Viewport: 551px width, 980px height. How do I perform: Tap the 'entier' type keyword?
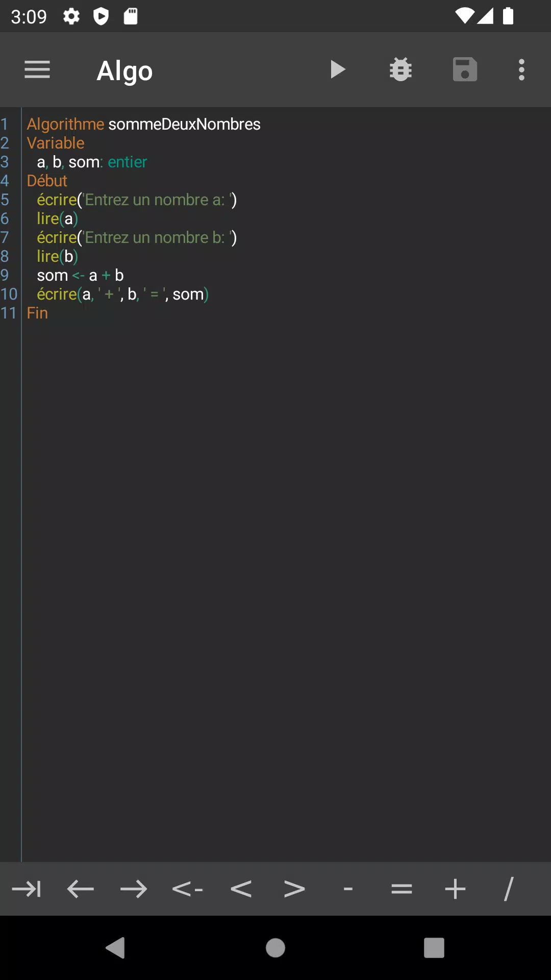tap(127, 162)
